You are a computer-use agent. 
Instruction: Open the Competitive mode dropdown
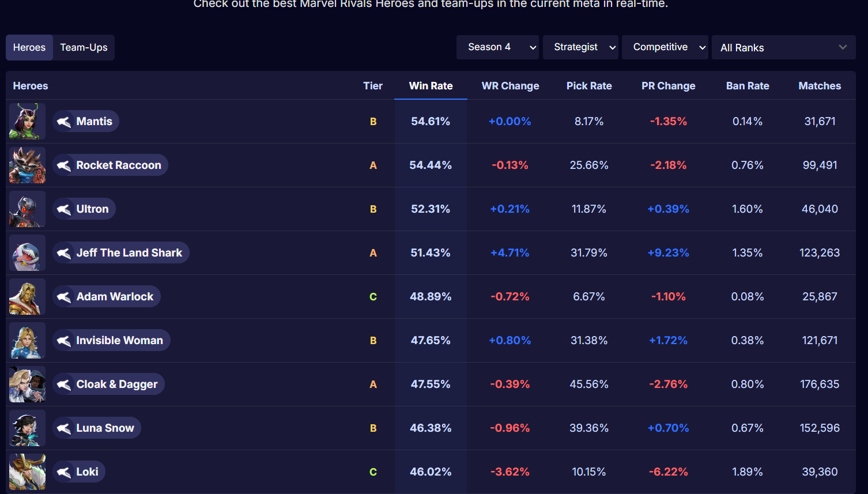click(665, 47)
